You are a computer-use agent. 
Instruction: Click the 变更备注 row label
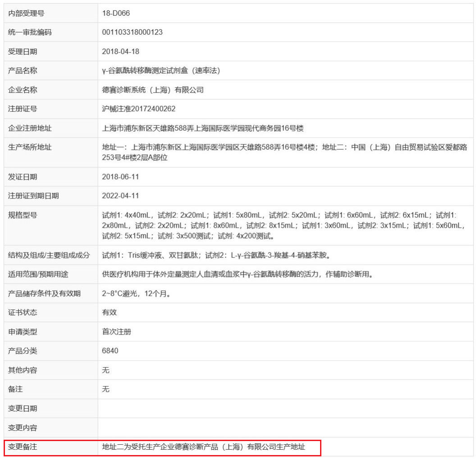point(23,447)
